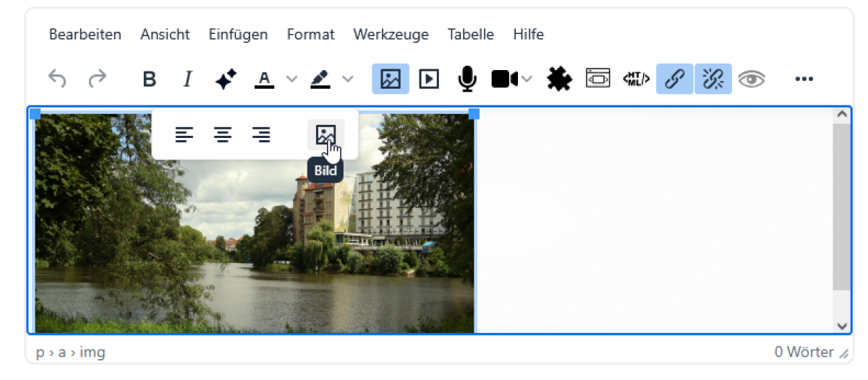868x380 pixels.
Task: Apply the text color A swatch
Action: click(x=264, y=79)
